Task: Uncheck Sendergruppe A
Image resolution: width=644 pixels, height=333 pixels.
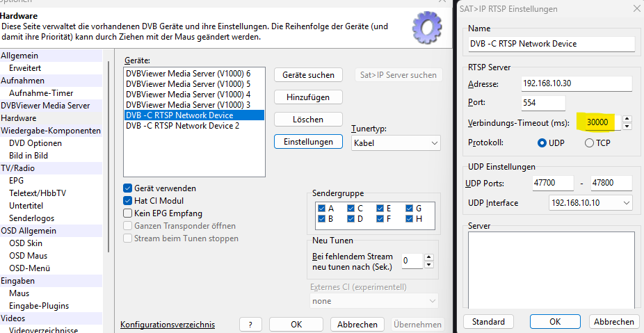Action: click(x=321, y=208)
